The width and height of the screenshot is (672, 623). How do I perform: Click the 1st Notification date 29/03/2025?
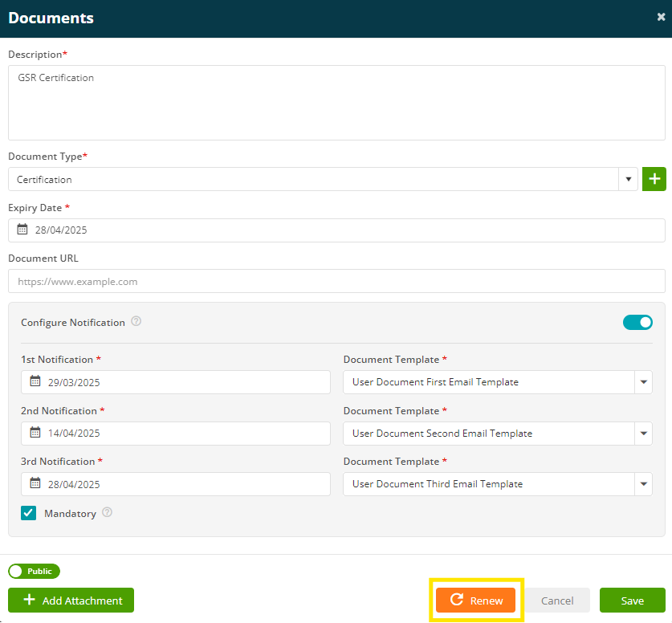tap(74, 382)
